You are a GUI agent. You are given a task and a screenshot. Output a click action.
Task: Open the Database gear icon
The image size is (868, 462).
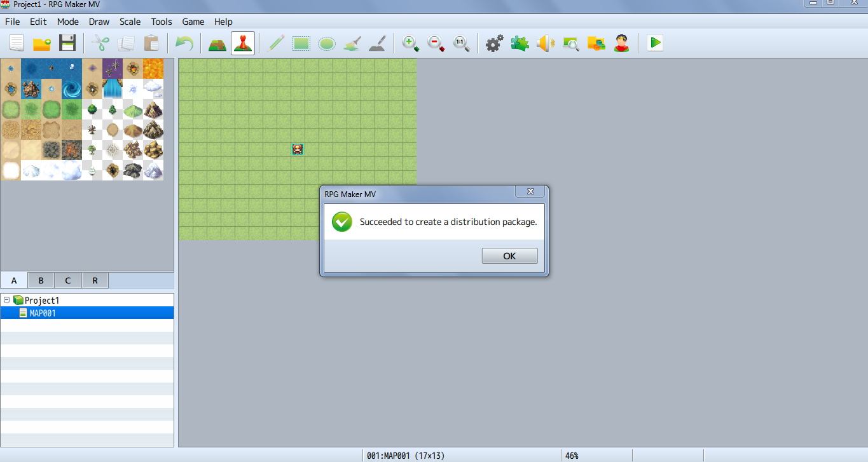(494, 43)
